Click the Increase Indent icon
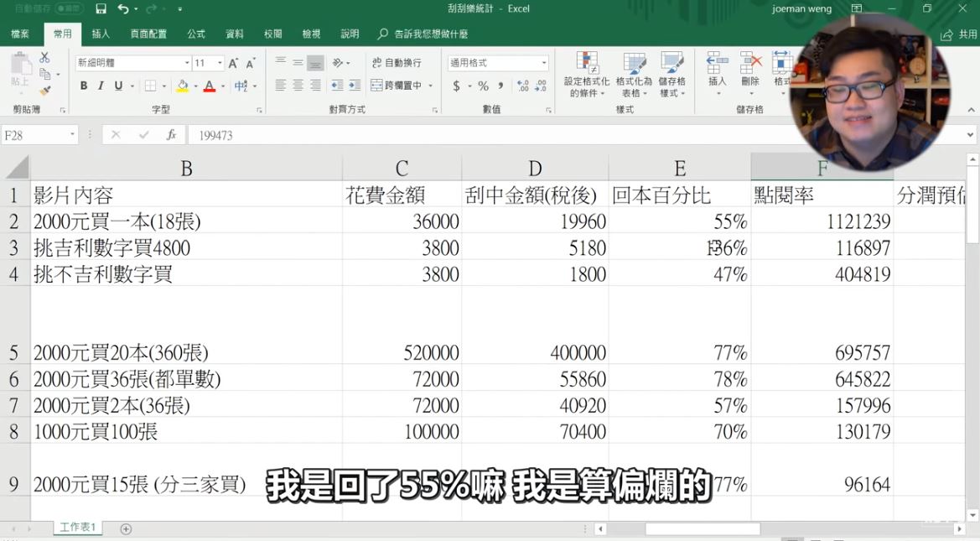This screenshot has width=980, height=541. point(355,86)
